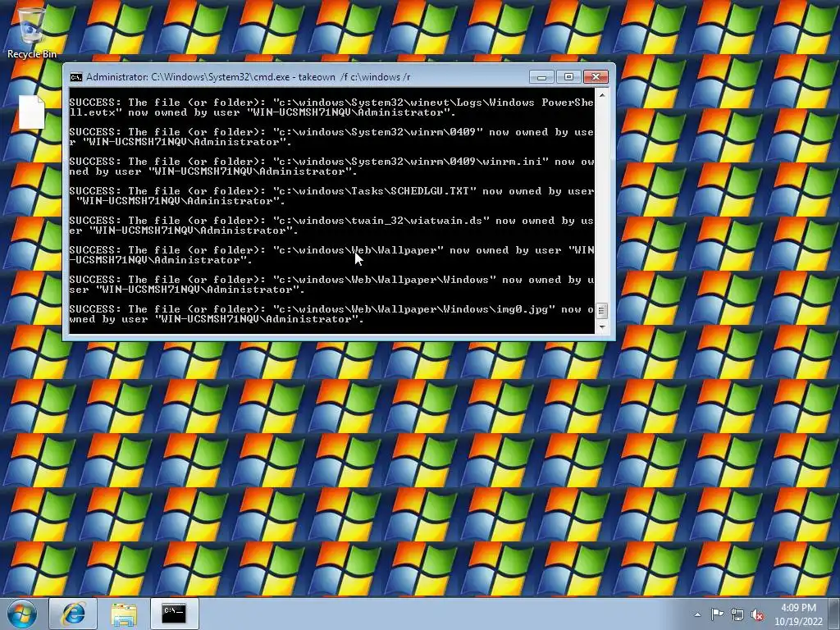Show hidden tray icons arrow

697,614
